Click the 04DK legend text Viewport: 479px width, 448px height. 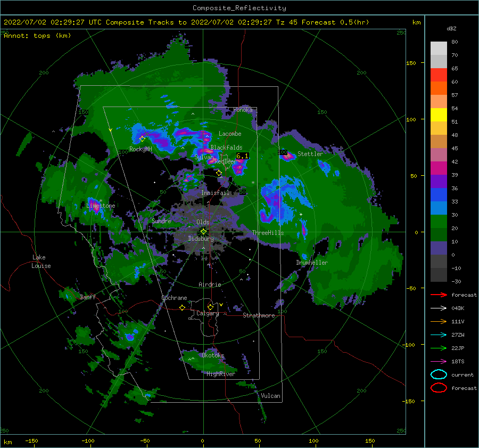[458, 308]
